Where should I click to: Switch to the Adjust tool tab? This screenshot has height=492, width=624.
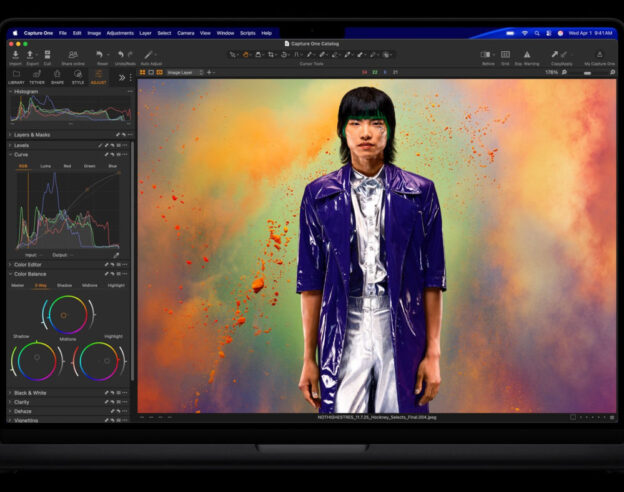click(x=98, y=77)
